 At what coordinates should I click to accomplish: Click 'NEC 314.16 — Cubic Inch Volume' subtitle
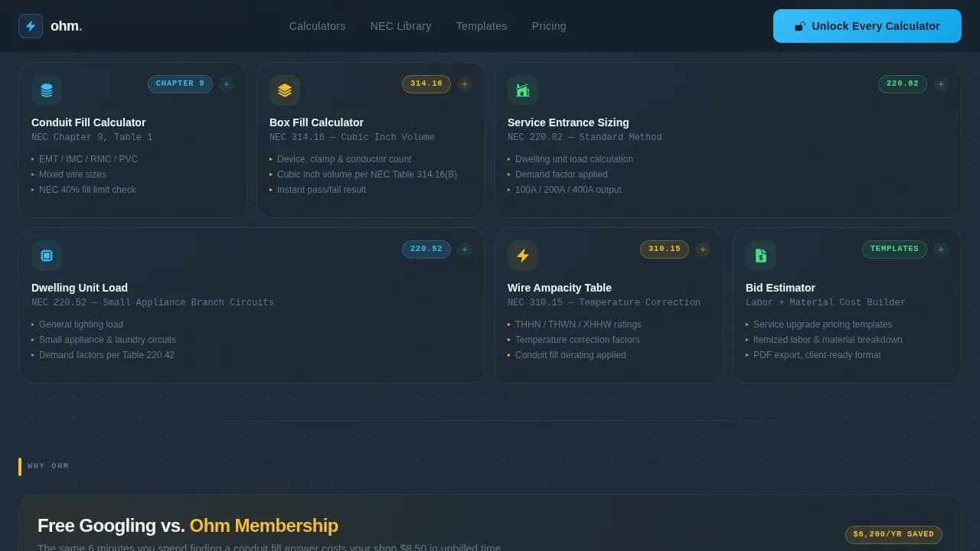[x=352, y=138]
